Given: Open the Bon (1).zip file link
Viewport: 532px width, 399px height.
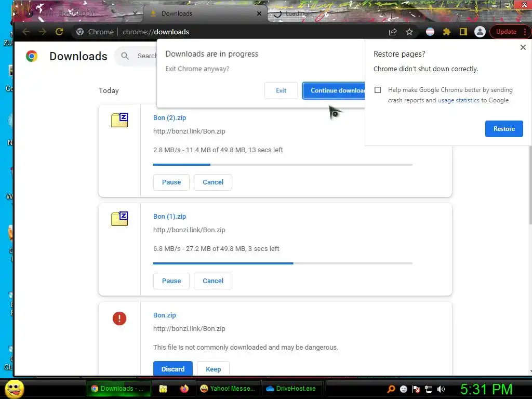Looking at the screenshot, I should click(170, 217).
